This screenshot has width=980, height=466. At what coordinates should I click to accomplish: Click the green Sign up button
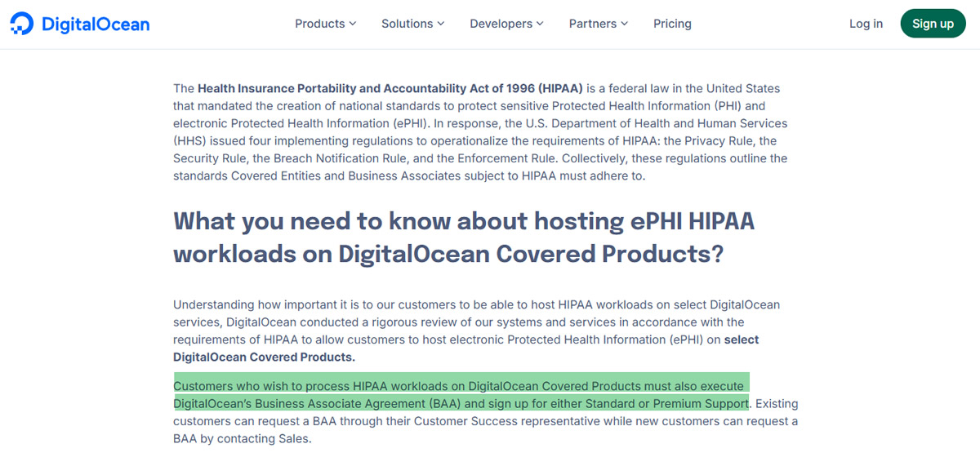point(933,24)
